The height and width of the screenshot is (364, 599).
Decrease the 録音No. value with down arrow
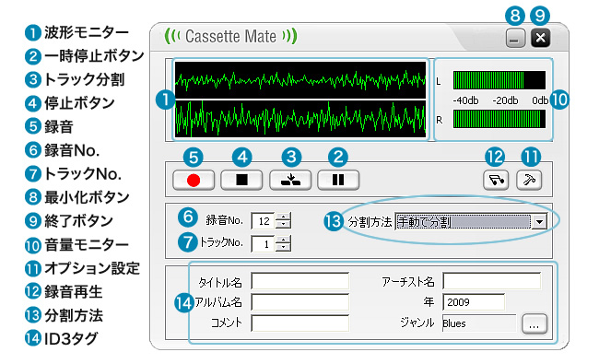283,225
